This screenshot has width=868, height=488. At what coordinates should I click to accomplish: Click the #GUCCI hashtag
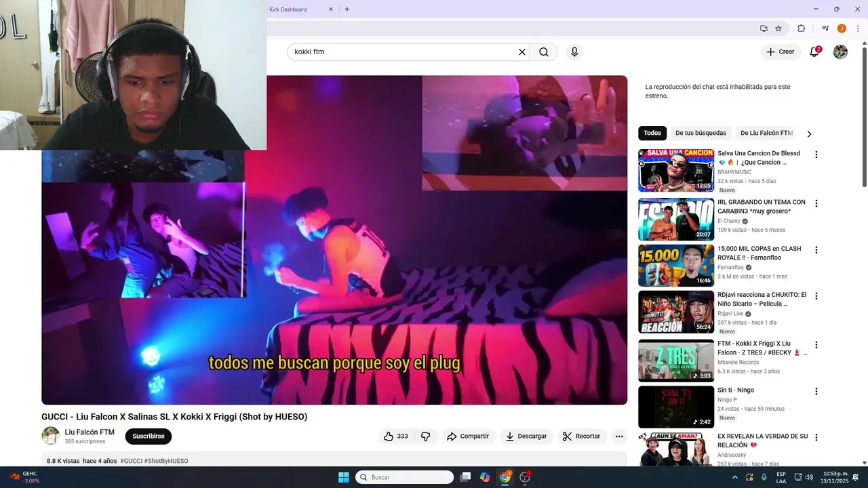pyautogui.click(x=132, y=461)
